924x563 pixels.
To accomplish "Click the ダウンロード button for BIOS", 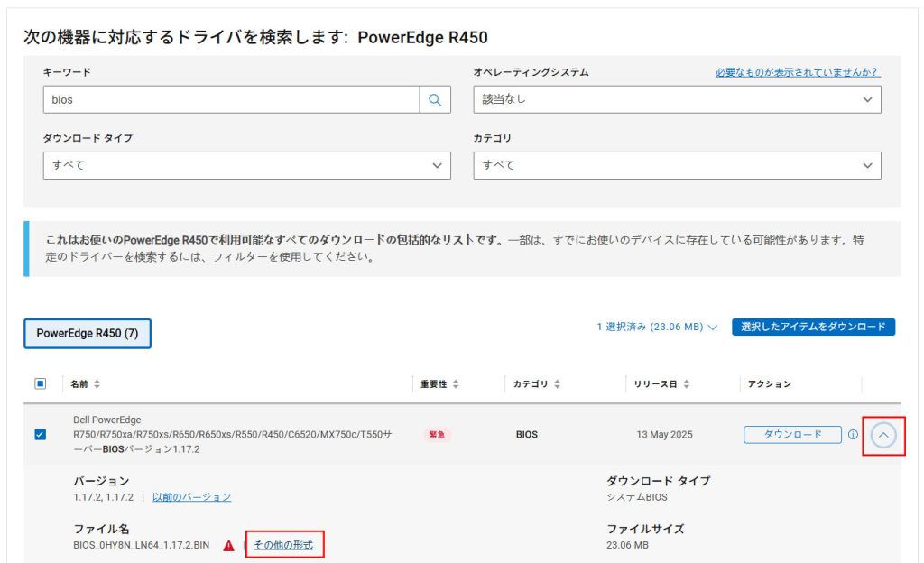I will 792,435.
